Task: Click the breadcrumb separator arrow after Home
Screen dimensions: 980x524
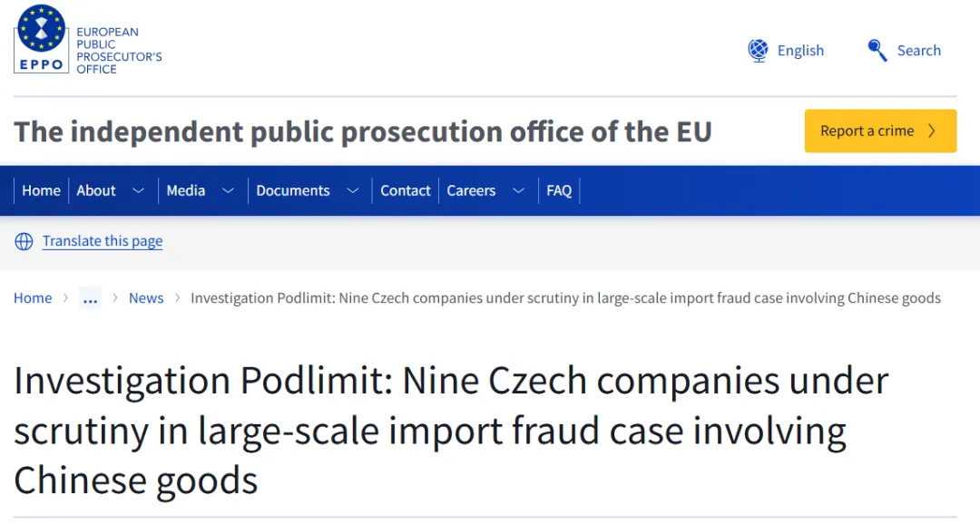Action: (x=66, y=298)
